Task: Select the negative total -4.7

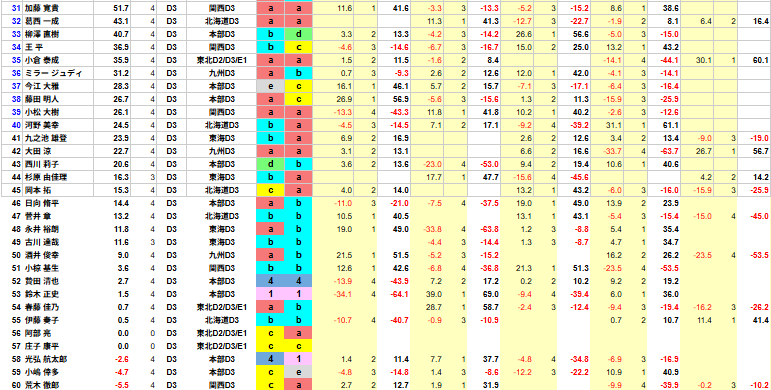Action: click(x=122, y=372)
